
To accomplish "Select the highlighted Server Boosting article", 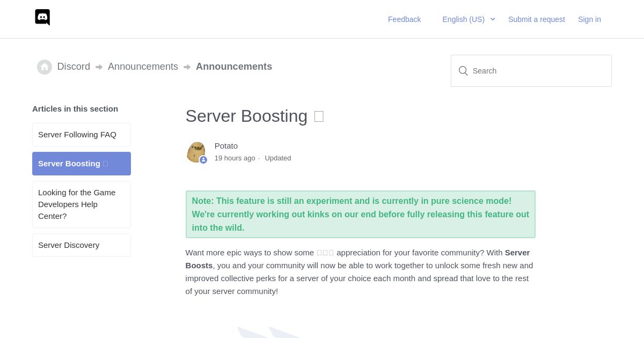I will (x=82, y=164).
